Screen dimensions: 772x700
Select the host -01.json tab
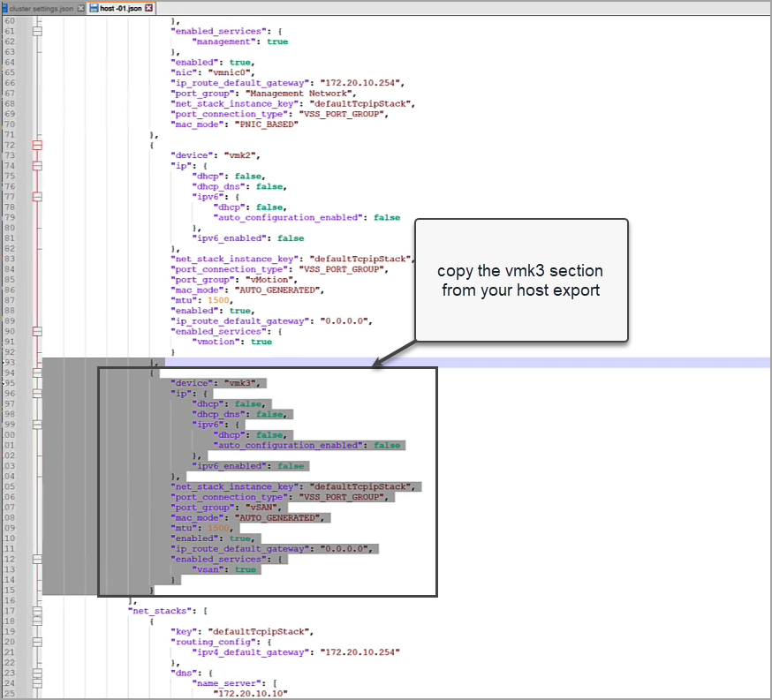tap(121, 8)
